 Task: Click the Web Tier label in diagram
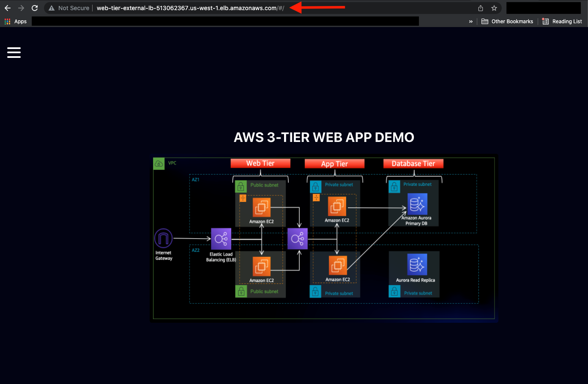260,163
